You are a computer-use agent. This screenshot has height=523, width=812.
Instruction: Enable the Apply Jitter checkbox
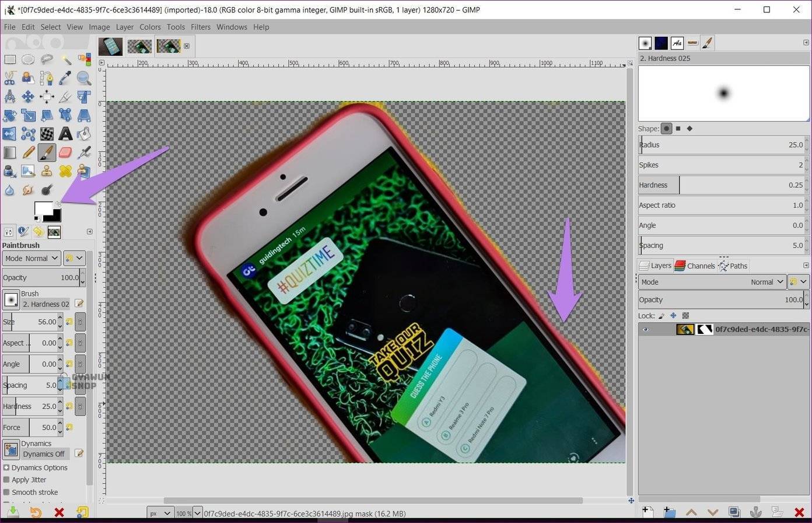coord(6,480)
